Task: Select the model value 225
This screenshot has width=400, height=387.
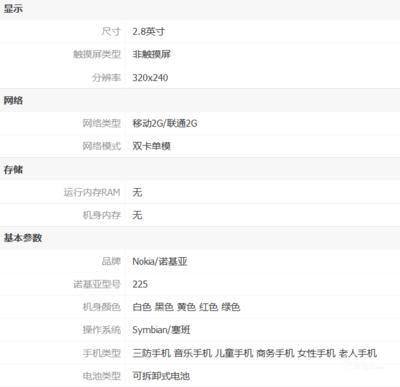Action: (140, 284)
